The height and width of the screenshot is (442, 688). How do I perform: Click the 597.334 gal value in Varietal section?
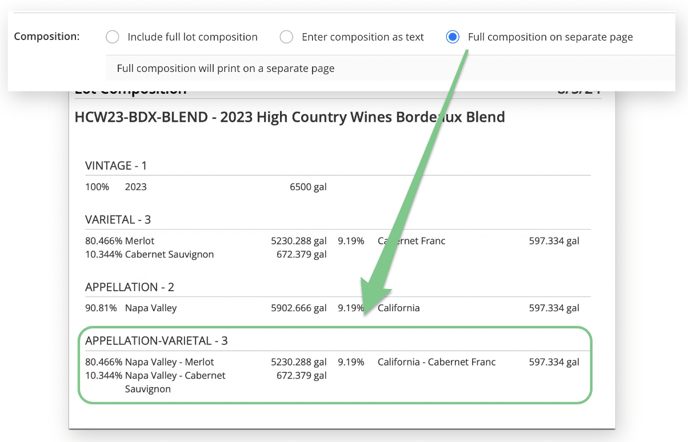[x=554, y=241]
